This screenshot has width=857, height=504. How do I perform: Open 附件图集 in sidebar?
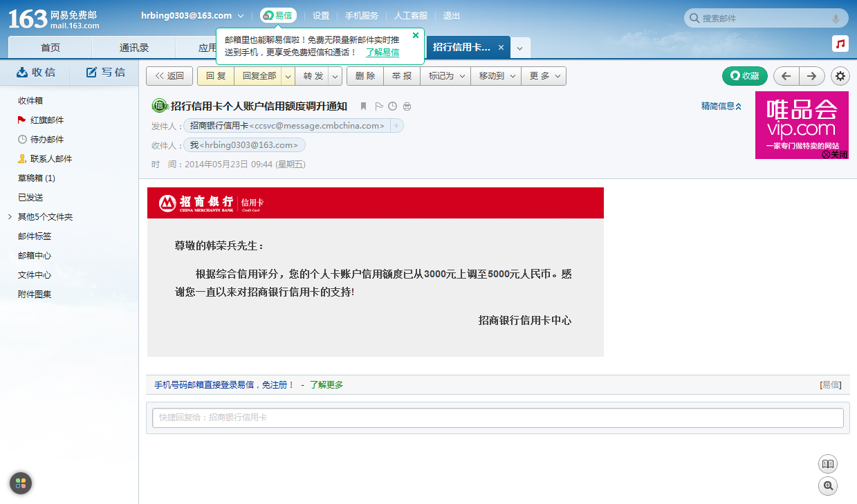[x=35, y=295]
